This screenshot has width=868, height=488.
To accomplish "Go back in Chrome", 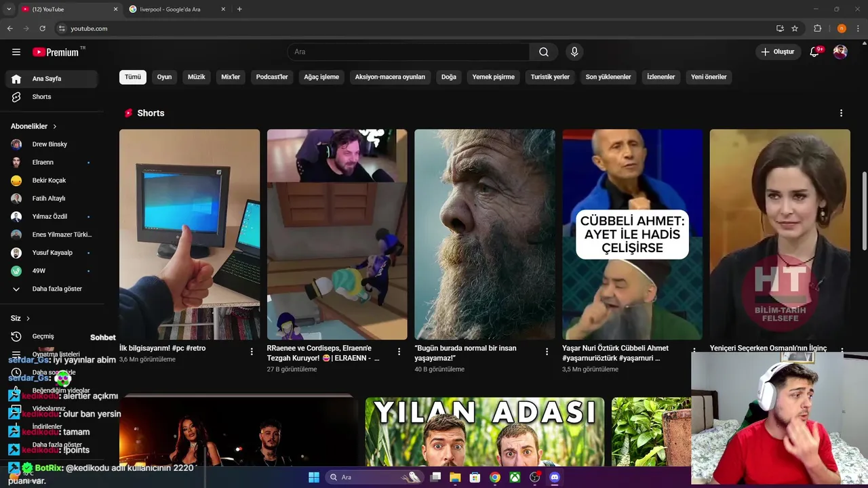I will (9, 28).
